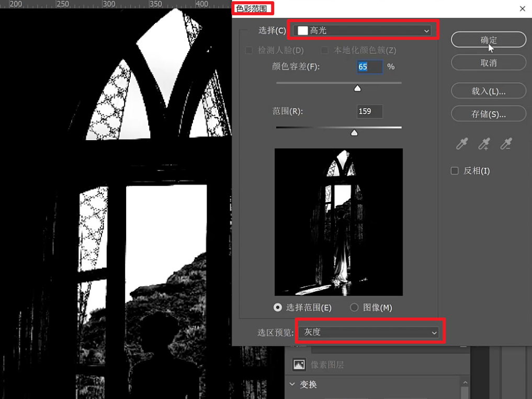Screen dimensions: 532x399
Task: Click the 载入 button
Action: click(x=489, y=91)
